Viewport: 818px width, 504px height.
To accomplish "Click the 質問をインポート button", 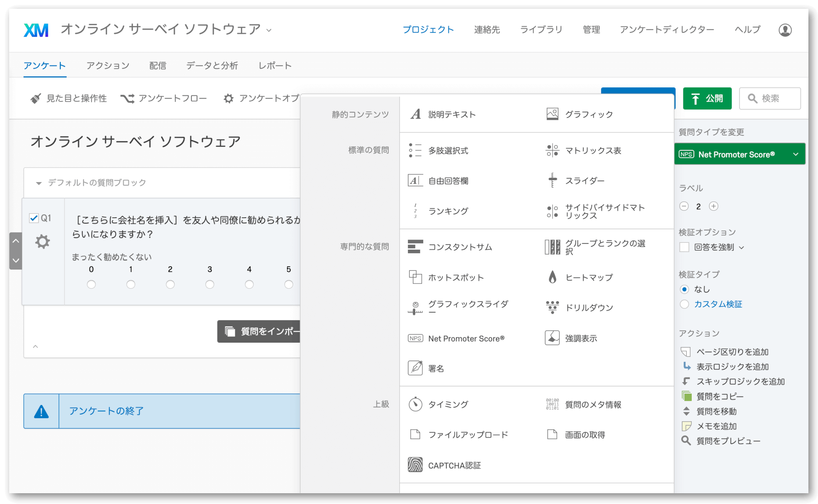I will click(x=259, y=331).
